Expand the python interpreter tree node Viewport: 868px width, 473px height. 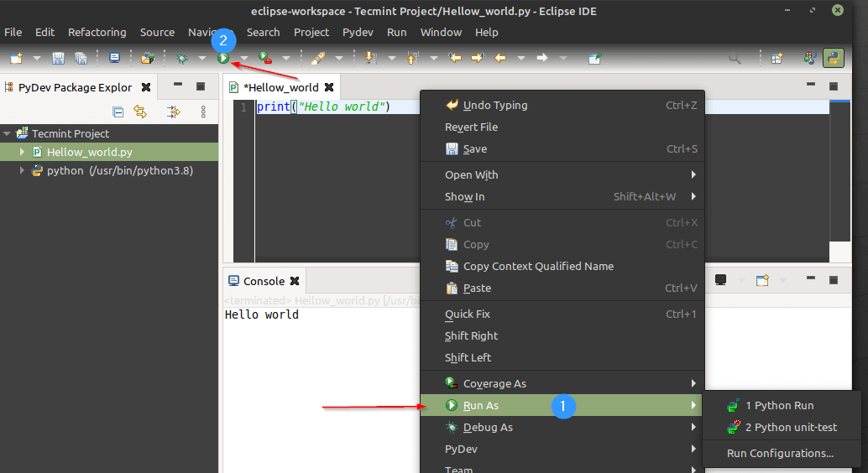[22, 170]
